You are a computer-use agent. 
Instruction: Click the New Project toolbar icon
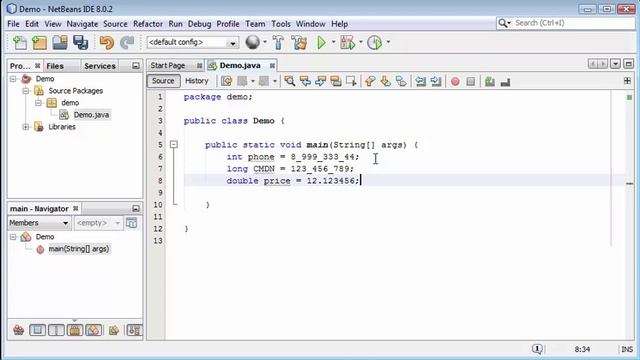tap(40, 42)
